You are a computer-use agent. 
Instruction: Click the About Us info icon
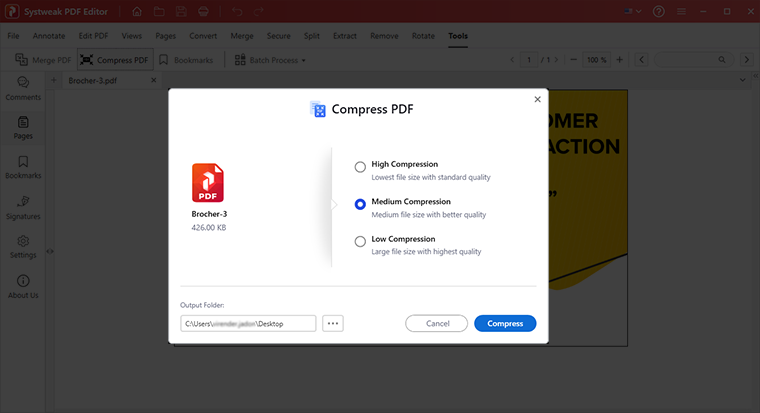pyautogui.click(x=22, y=286)
